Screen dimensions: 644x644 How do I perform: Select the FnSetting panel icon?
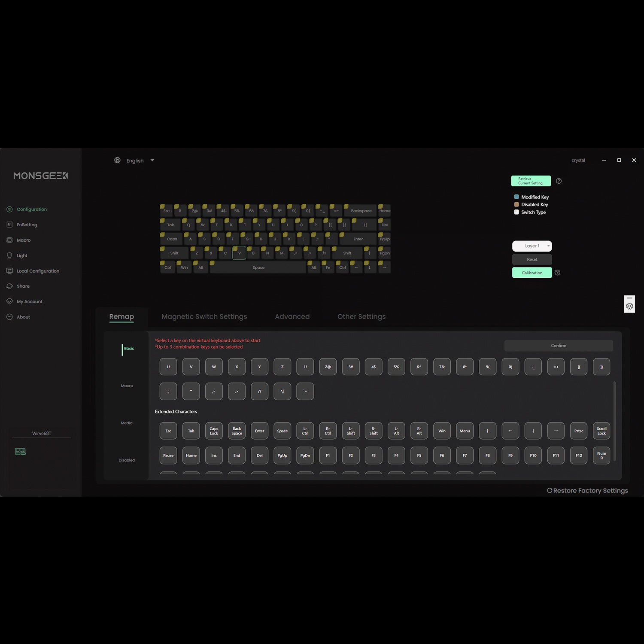[x=9, y=225]
